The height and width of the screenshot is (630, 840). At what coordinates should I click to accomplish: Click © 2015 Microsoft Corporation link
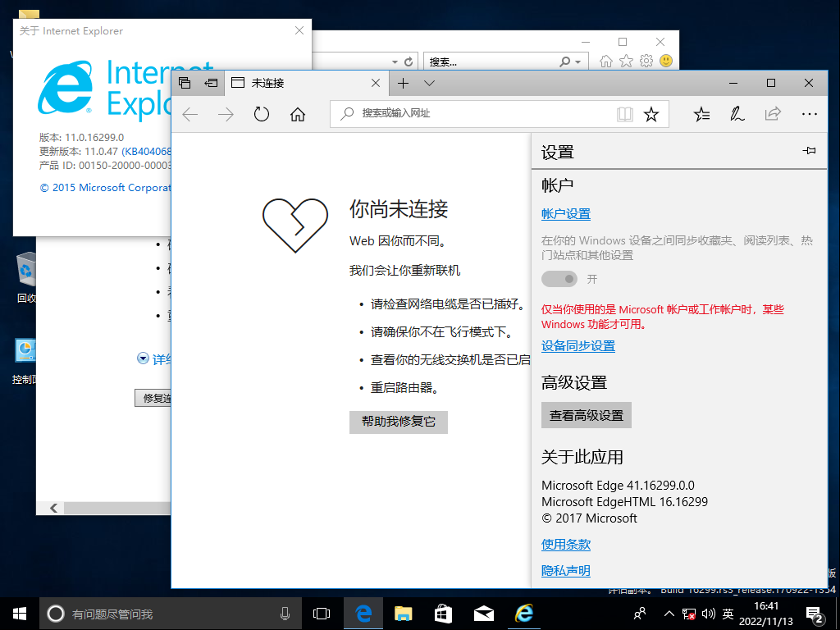pyautogui.click(x=106, y=188)
